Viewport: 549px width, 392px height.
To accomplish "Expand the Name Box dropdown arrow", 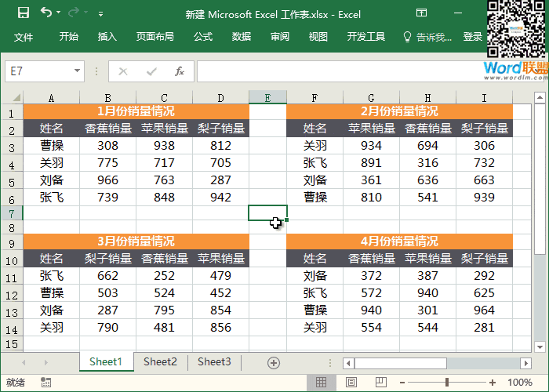I will click(77, 71).
